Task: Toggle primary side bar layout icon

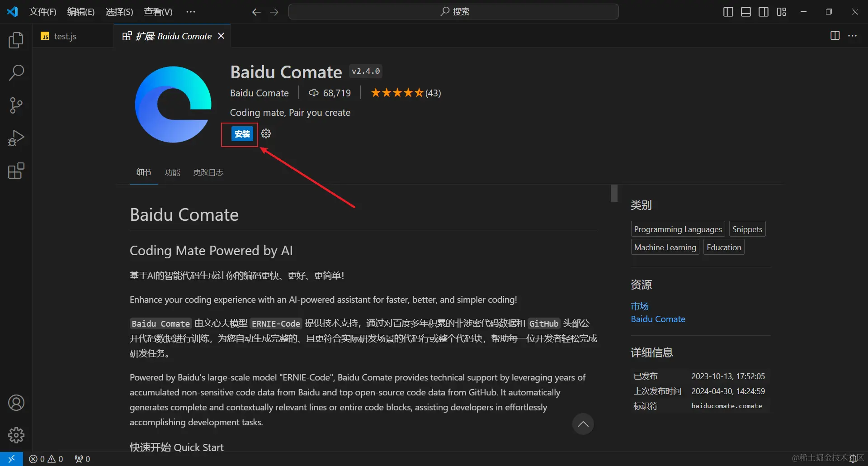Action: [728, 12]
